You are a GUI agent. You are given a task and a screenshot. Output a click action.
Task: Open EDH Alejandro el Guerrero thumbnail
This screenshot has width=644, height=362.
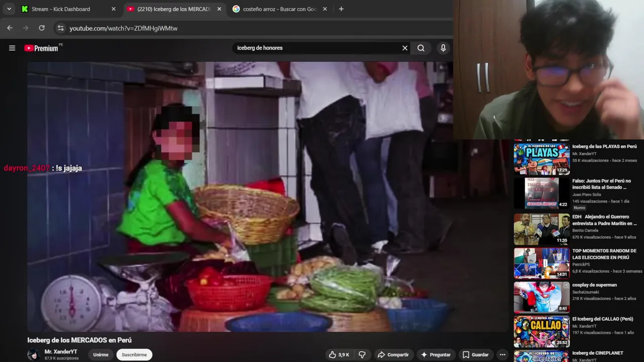point(541,229)
